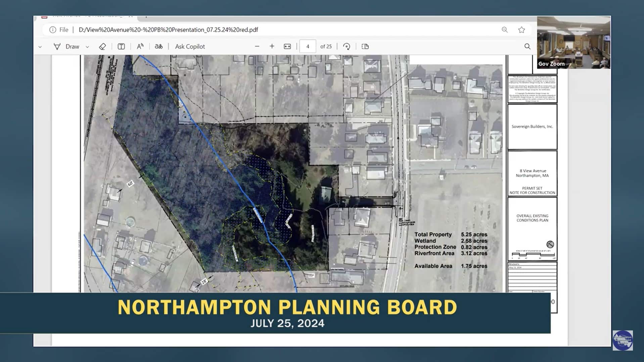Click the page number input showing 4
The height and width of the screenshot is (362, 644).
click(x=308, y=46)
